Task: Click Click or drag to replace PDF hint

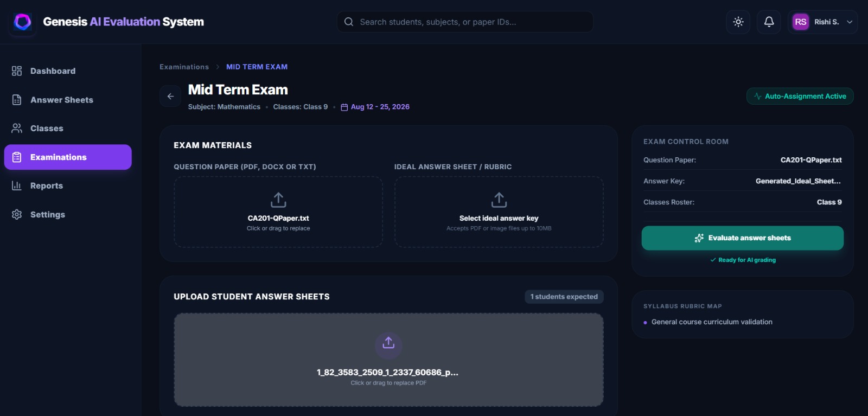Action: 388,383
